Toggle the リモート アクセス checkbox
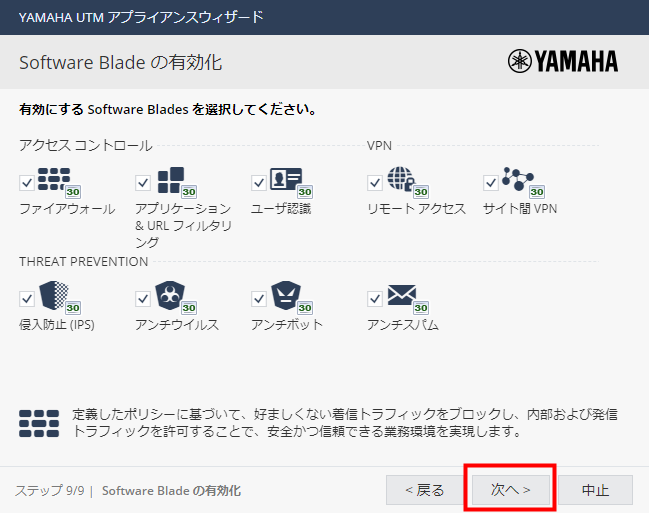 click(374, 183)
